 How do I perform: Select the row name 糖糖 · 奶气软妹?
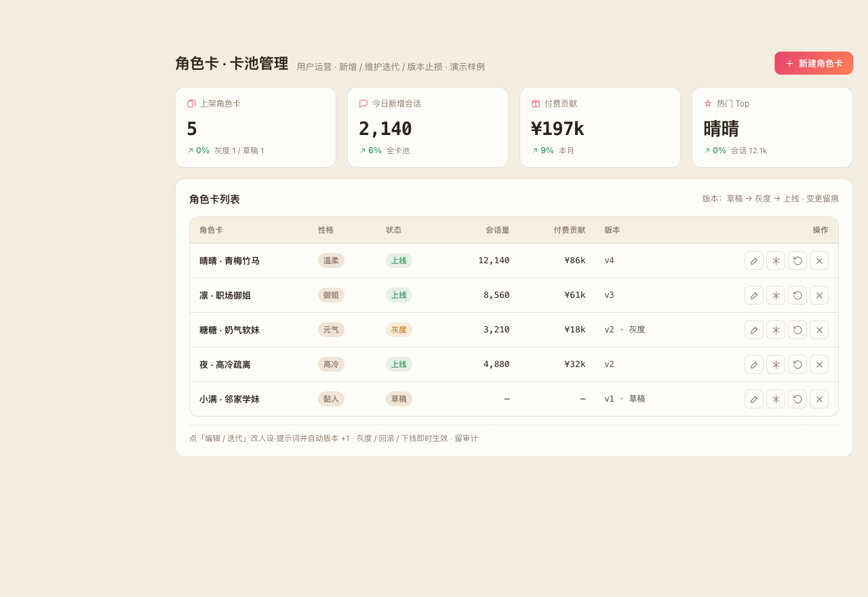229,330
